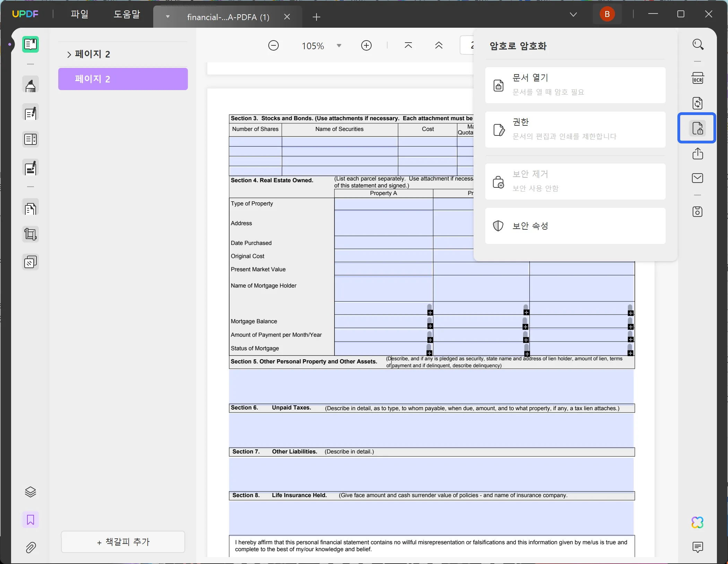
Task: Go to previous page arrow
Action: [439, 45]
